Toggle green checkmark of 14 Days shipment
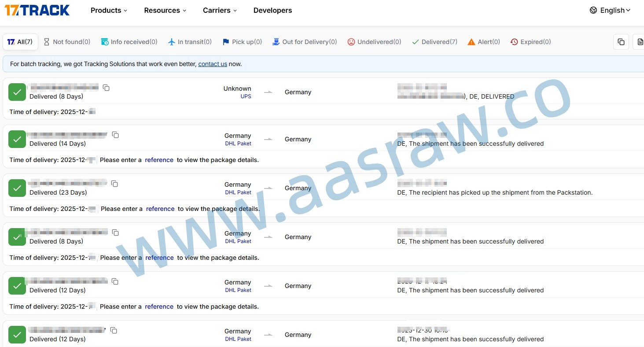644x347 pixels. coord(17,139)
